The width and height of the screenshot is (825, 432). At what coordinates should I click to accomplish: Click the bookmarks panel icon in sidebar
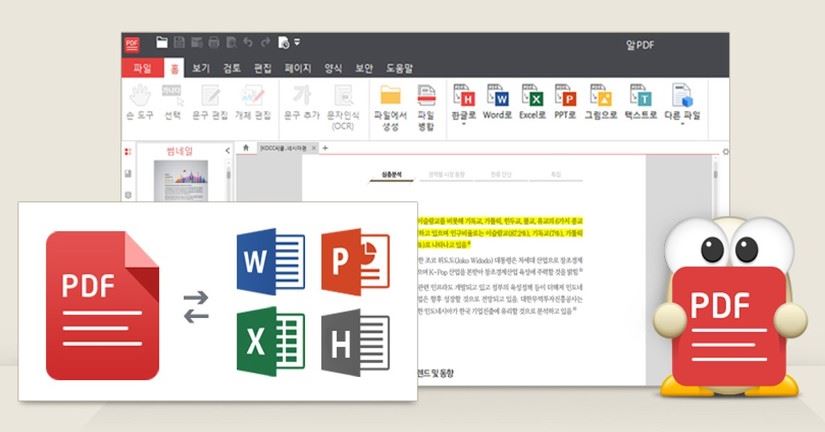point(128,174)
